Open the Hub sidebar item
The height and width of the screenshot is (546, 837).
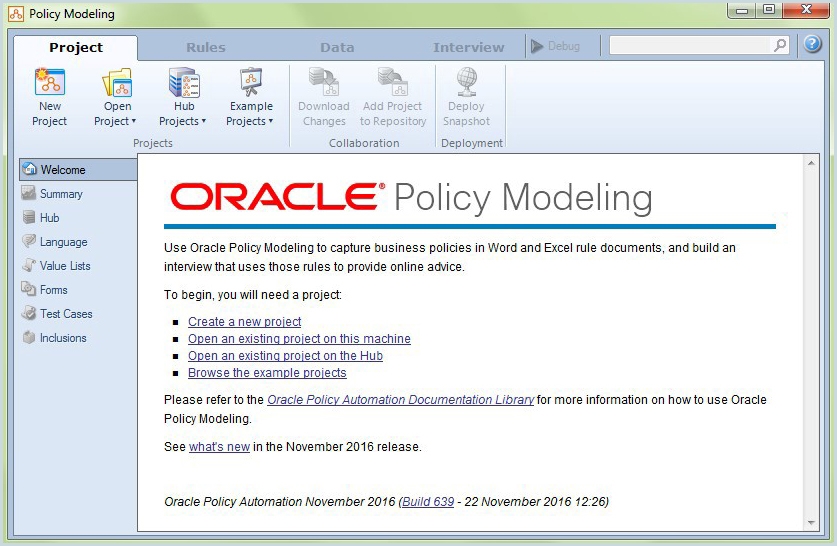(x=49, y=218)
